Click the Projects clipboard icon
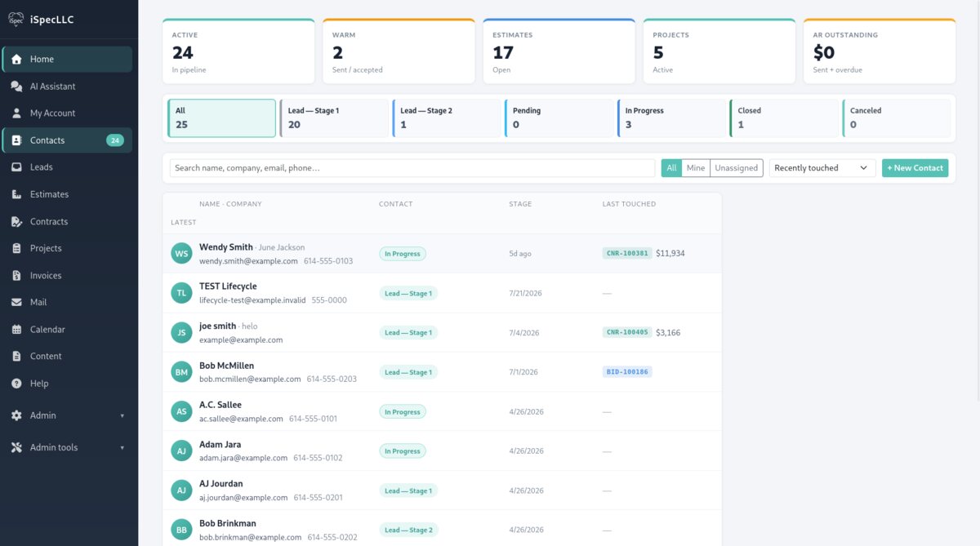Screen dimensions: 980x546 pyautogui.click(x=16, y=248)
